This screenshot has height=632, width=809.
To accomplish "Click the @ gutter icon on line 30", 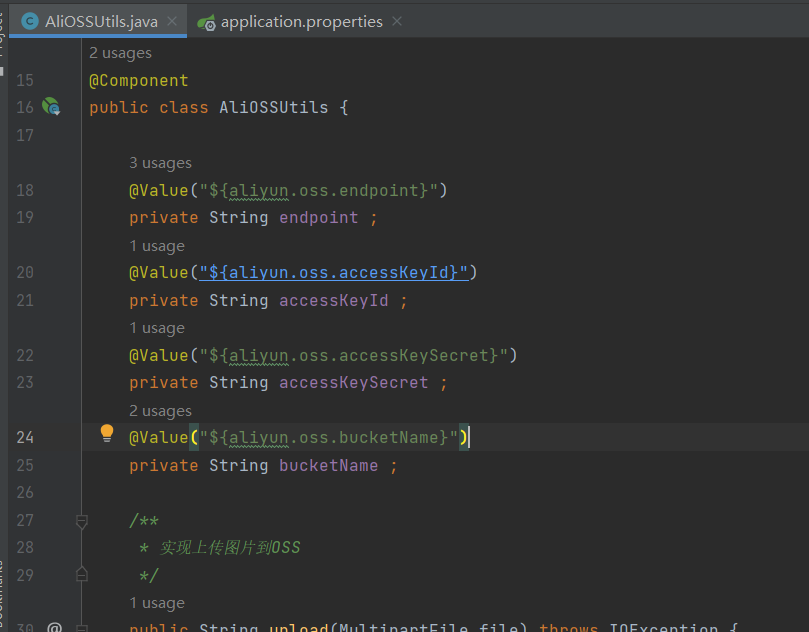I will 54,627.
